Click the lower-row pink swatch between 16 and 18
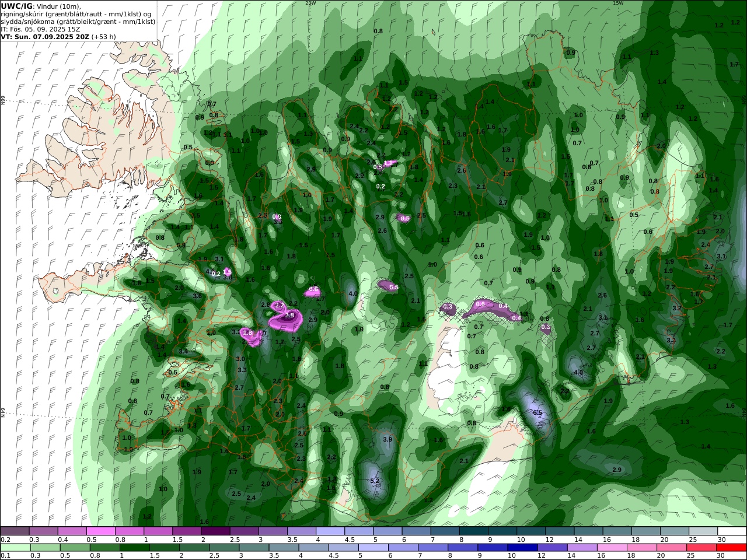The image size is (747, 560). (612, 548)
